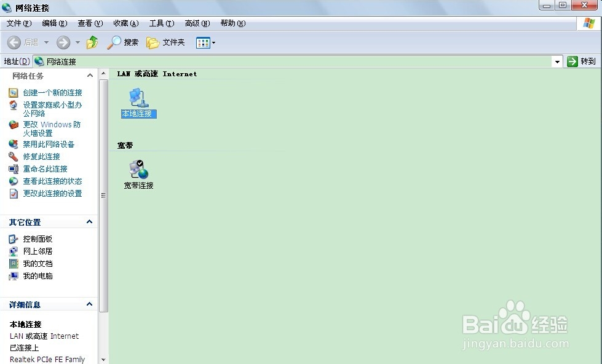The height and width of the screenshot is (364, 602).
Task: Click the 重命名此连接 icon
Action: pyautogui.click(x=14, y=169)
